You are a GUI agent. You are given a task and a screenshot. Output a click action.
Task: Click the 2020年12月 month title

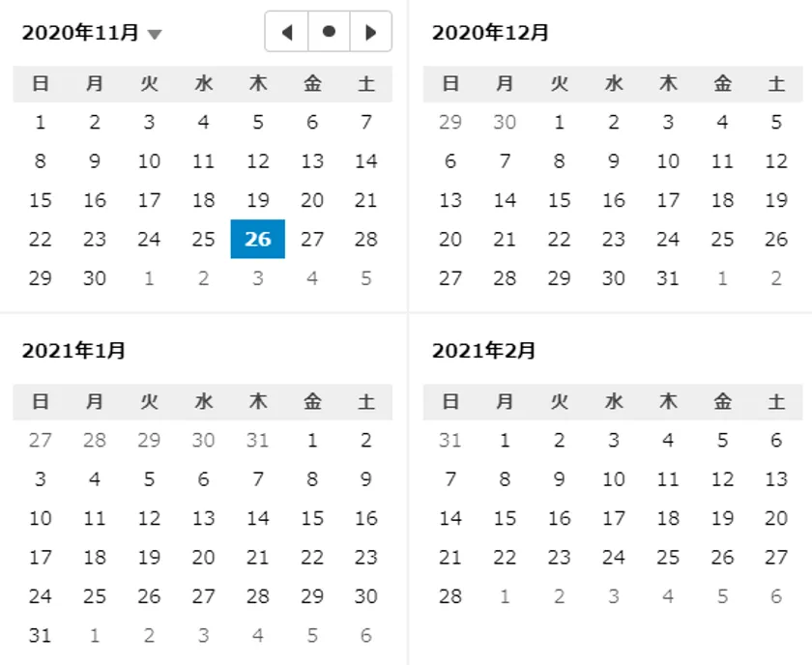click(490, 33)
